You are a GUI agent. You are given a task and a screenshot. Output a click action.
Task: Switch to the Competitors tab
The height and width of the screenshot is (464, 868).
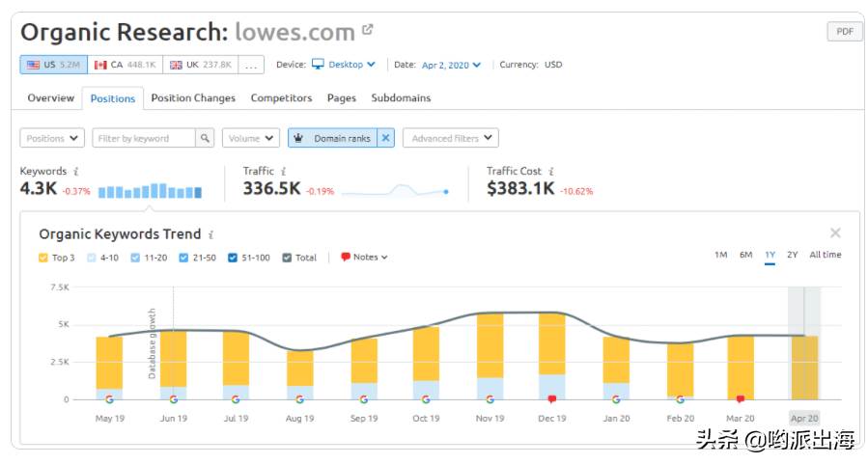281,97
